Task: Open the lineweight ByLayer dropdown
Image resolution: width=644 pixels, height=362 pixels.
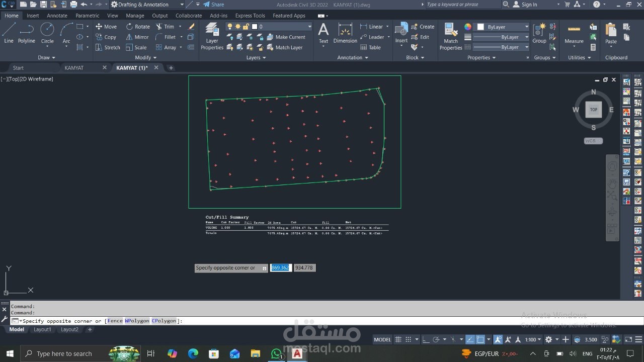Action: [501, 37]
